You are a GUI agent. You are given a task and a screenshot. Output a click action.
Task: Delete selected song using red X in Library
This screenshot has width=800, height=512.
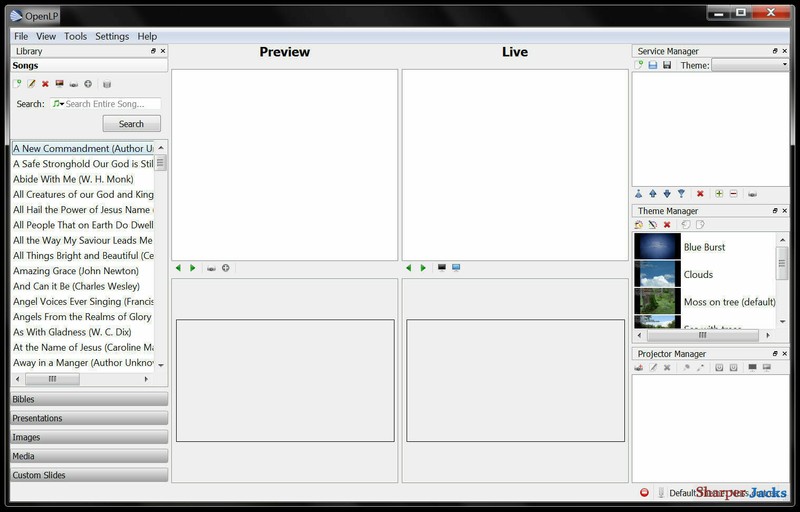[x=45, y=84]
